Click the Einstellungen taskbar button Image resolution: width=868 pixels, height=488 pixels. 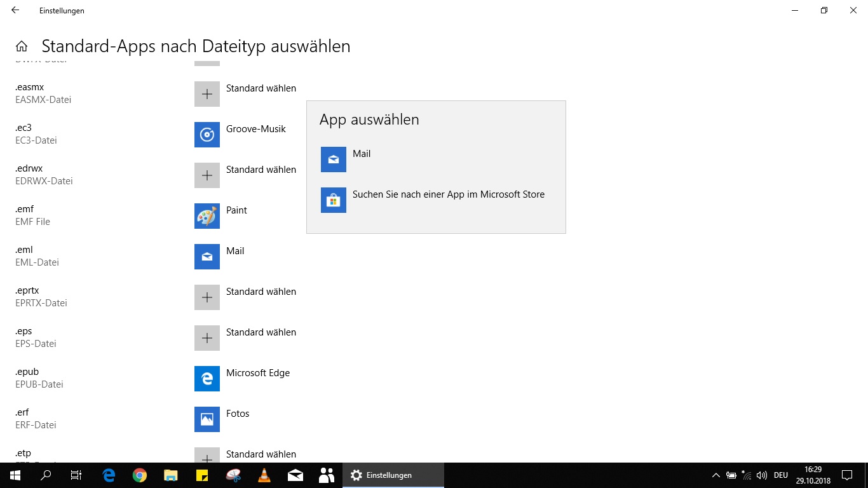coord(393,475)
